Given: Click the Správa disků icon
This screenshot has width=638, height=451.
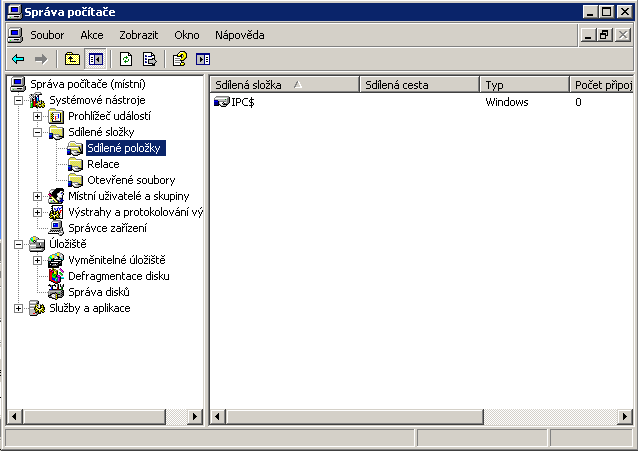Looking at the screenshot, I should 56,292.
